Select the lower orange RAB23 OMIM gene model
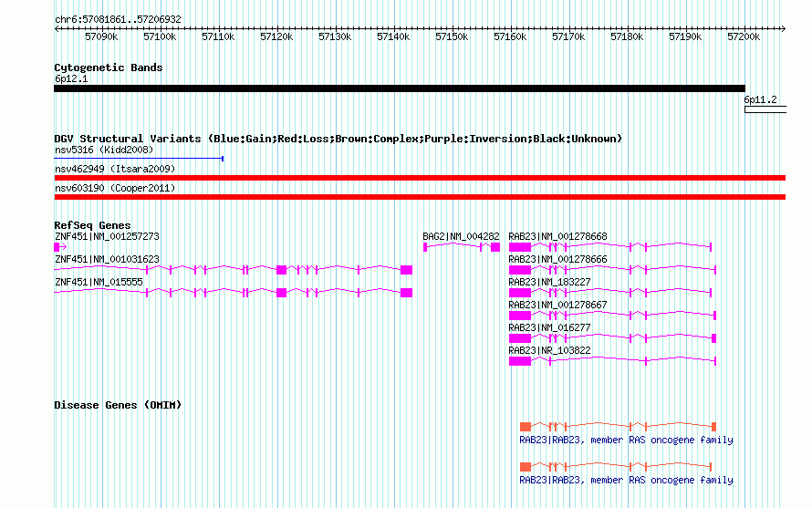The width and height of the screenshot is (812, 508). coord(616,467)
